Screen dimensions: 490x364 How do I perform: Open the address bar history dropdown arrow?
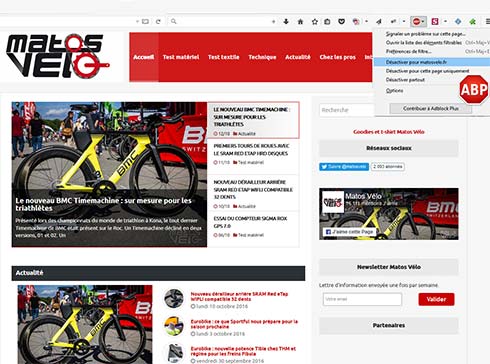point(137,22)
